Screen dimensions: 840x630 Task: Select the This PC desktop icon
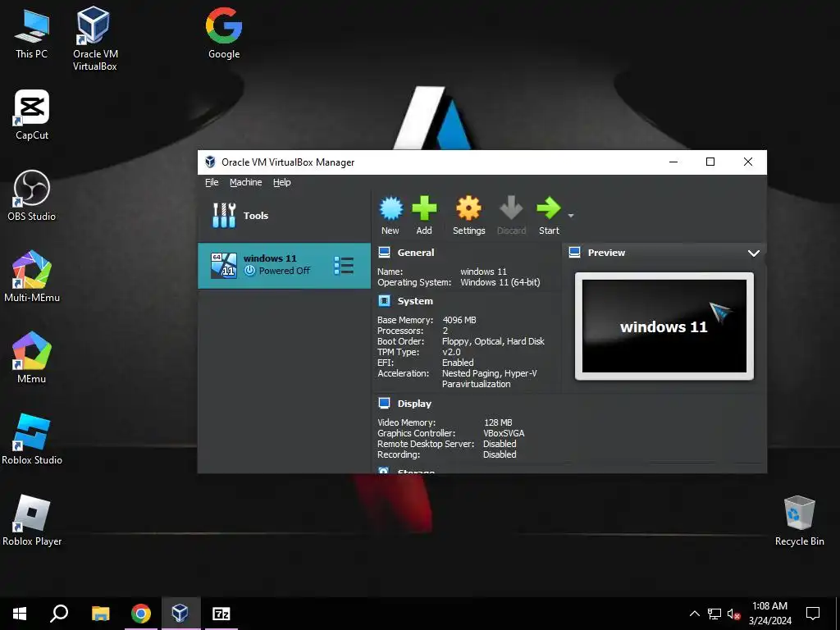point(31,33)
